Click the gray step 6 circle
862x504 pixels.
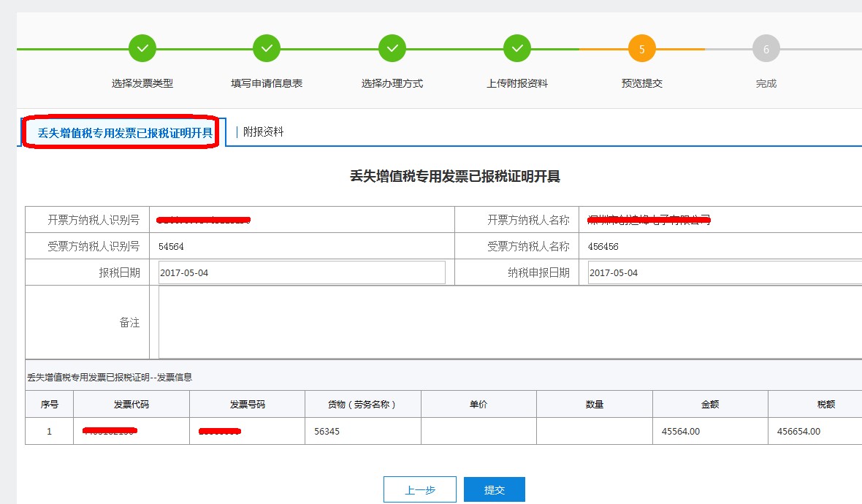tap(766, 49)
